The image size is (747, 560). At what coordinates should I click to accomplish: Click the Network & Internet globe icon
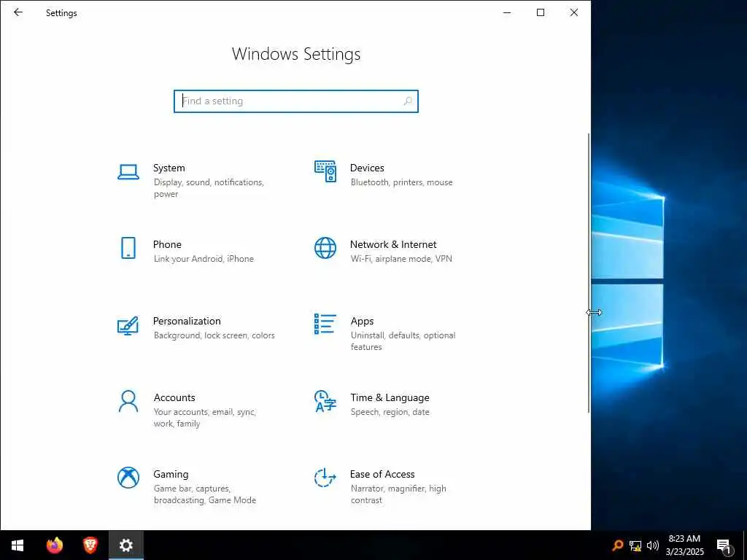[x=325, y=248]
